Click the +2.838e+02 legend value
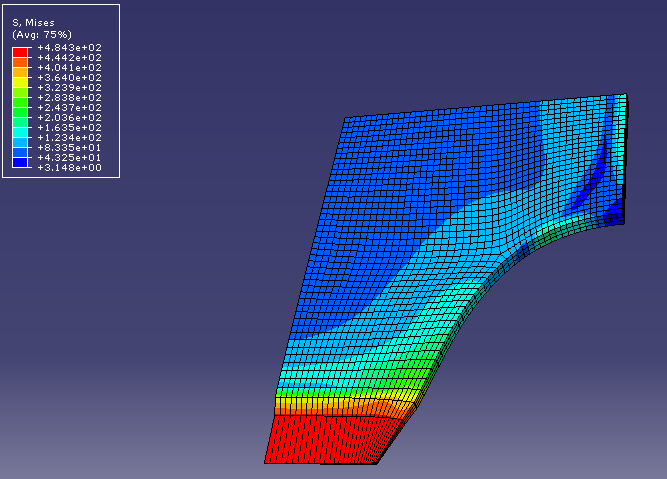 coord(70,97)
